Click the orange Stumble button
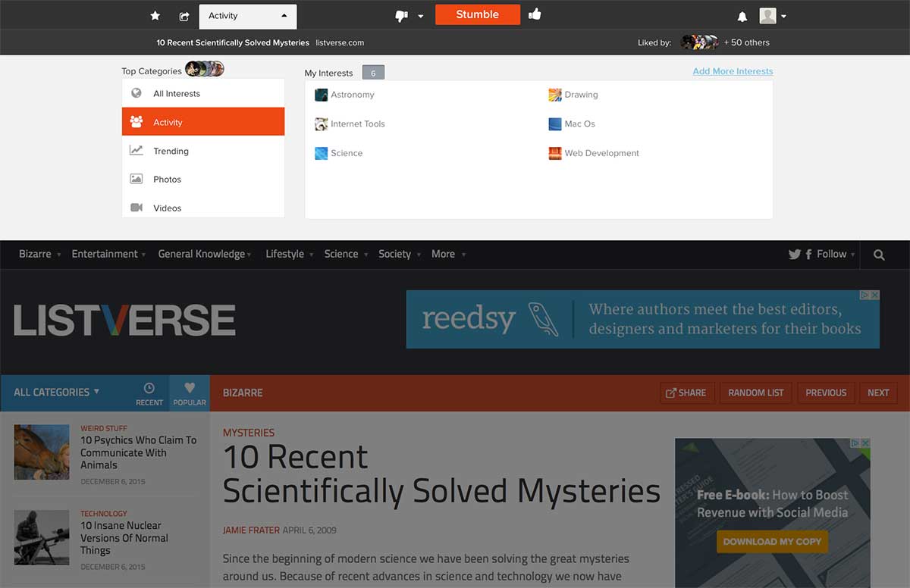910x588 pixels. pyautogui.click(x=478, y=14)
